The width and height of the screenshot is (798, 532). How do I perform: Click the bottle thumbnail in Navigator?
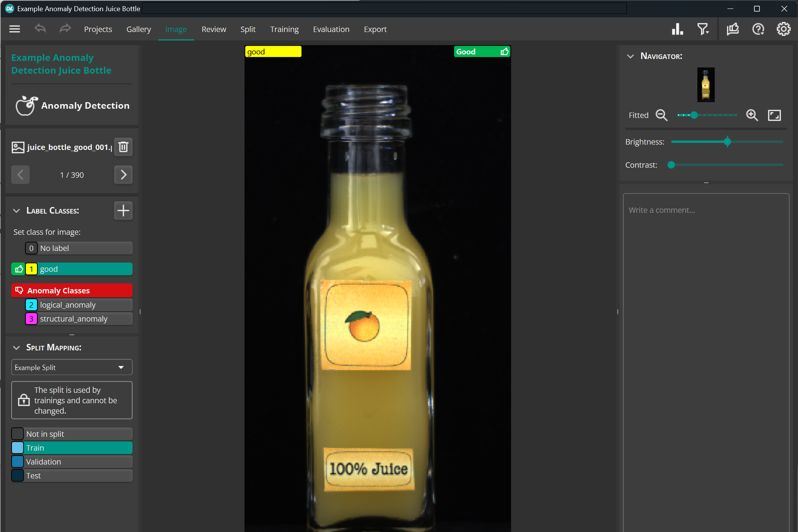tap(706, 85)
